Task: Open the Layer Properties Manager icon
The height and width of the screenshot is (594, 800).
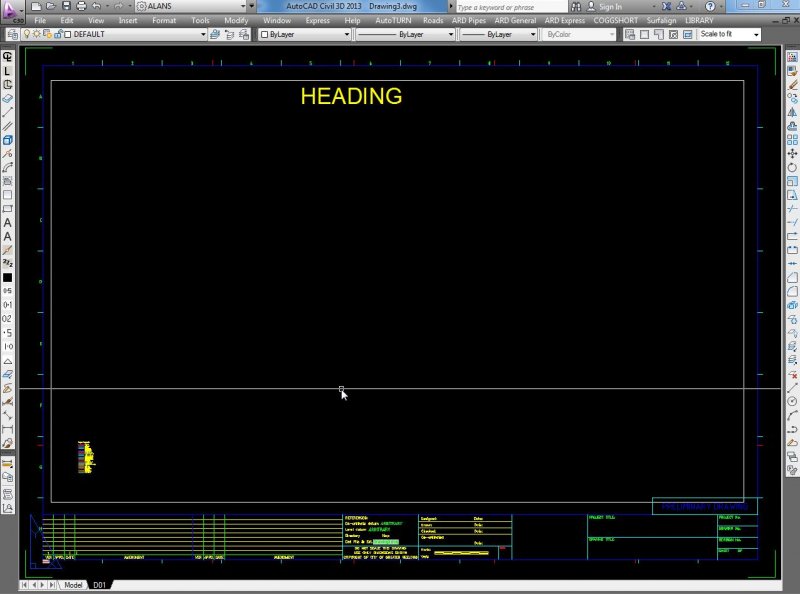Action: pos(13,34)
